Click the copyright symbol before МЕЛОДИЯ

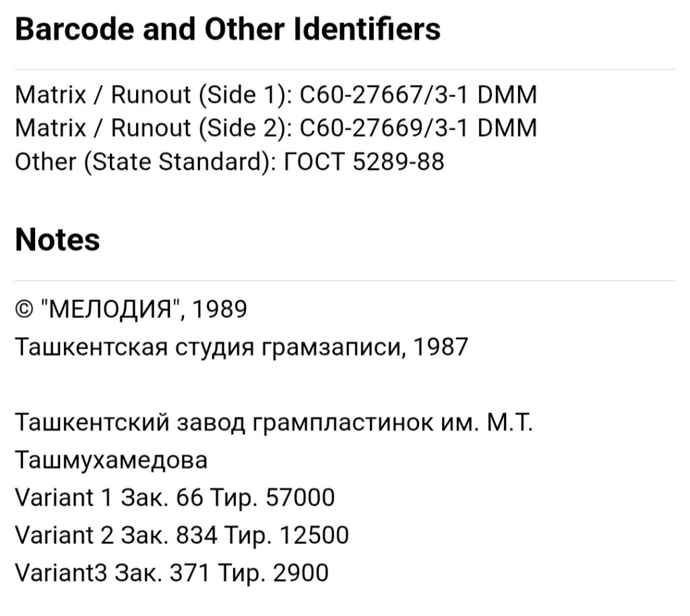click(24, 310)
